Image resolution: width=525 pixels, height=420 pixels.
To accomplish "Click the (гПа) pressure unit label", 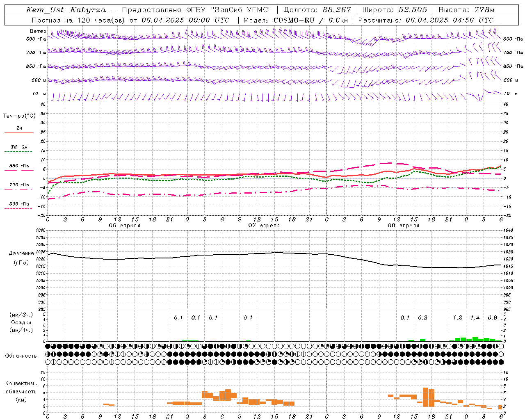I will click(21, 263).
